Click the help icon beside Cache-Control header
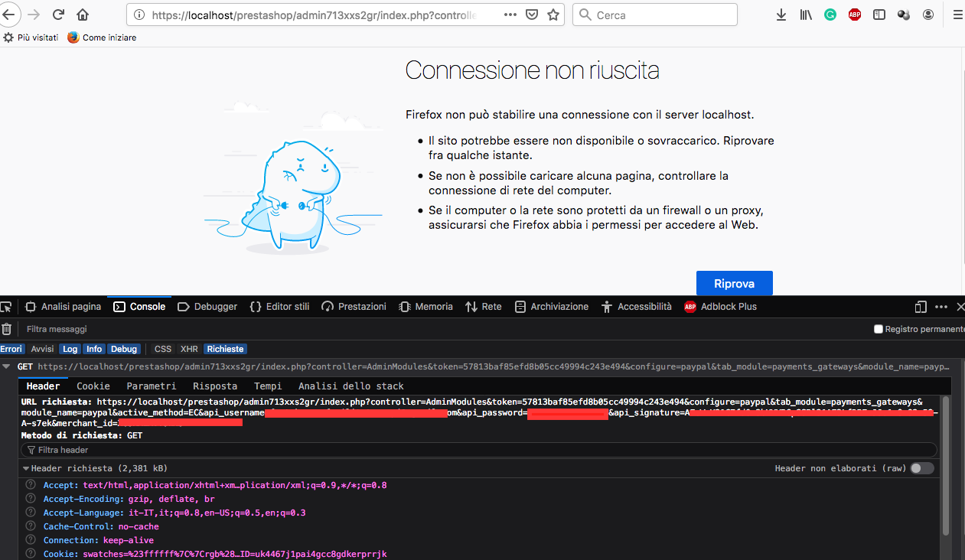 click(x=31, y=526)
